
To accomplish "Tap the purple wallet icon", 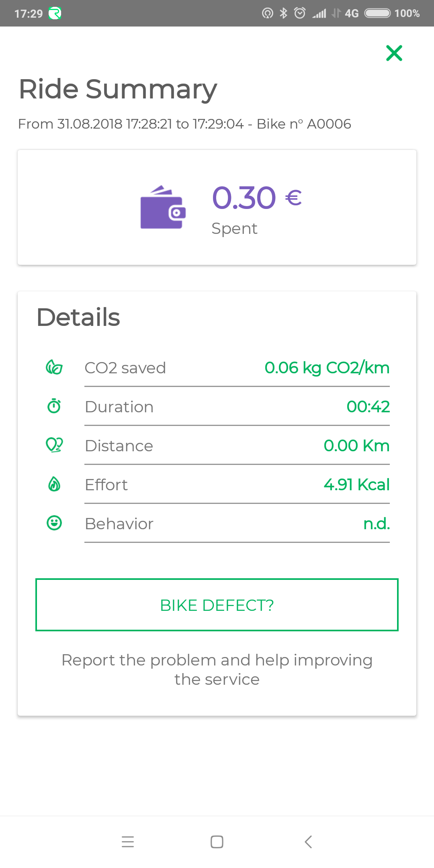I will (x=163, y=208).
